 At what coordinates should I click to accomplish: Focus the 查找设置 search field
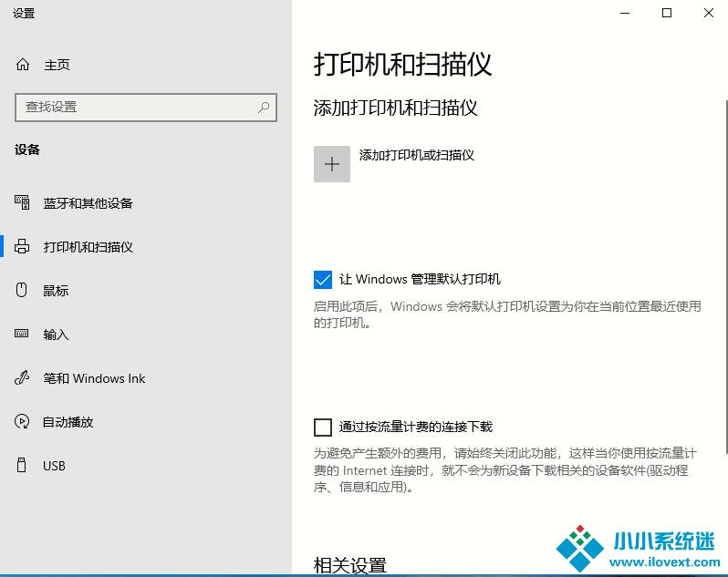click(x=146, y=108)
